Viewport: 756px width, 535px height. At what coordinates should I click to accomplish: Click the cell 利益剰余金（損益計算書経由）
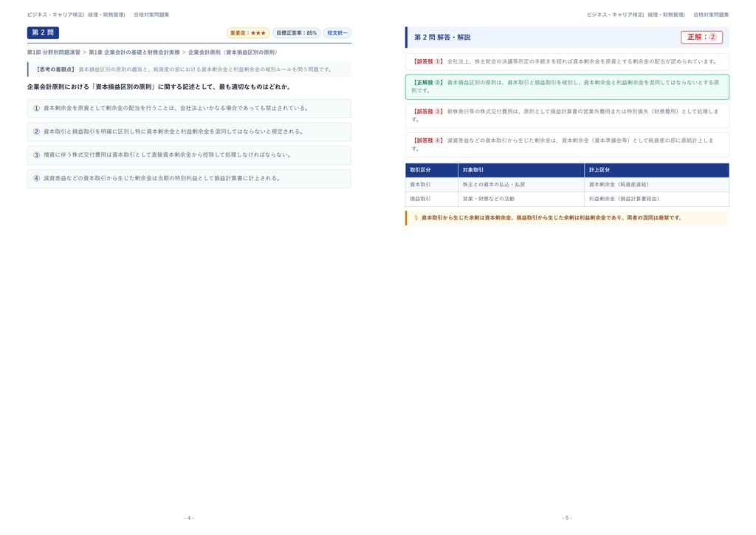pyautogui.click(x=656, y=199)
